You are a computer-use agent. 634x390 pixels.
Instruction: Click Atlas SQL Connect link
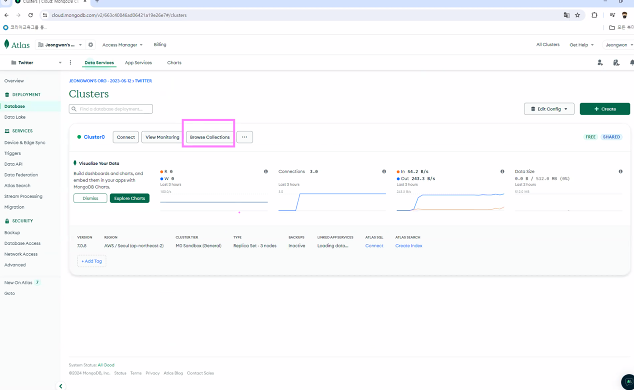pyautogui.click(x=374, y=246)
